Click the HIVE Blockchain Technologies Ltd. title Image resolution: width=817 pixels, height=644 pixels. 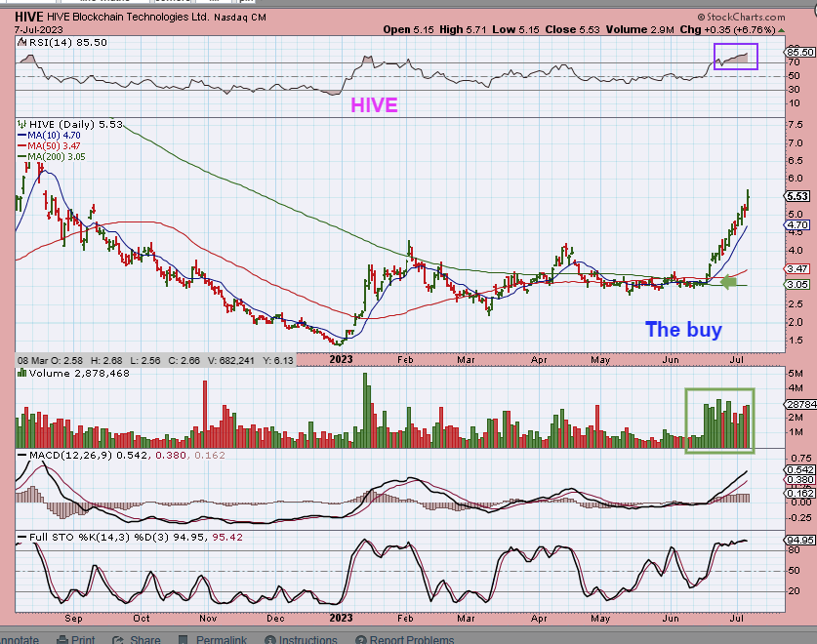128,17
